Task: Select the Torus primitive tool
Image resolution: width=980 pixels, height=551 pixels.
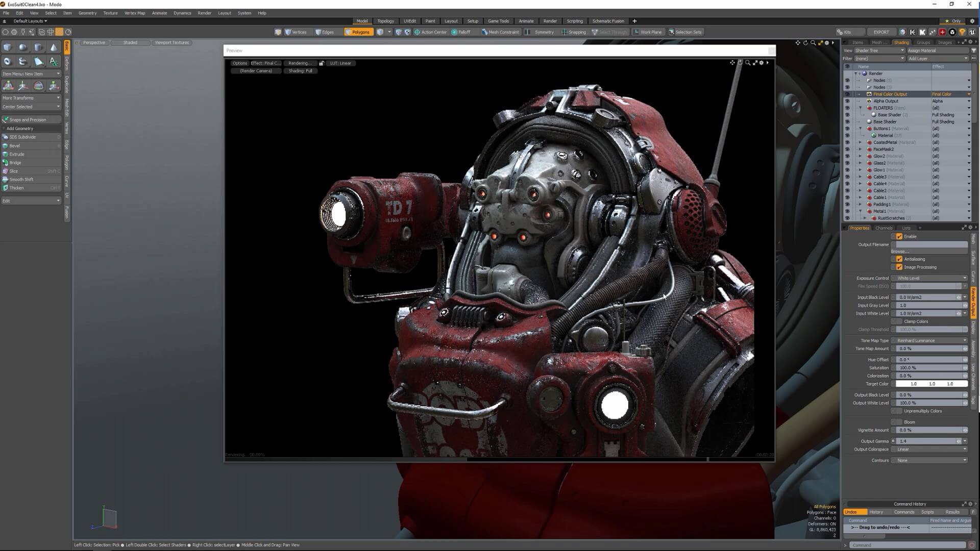Action: pos(8,61)
